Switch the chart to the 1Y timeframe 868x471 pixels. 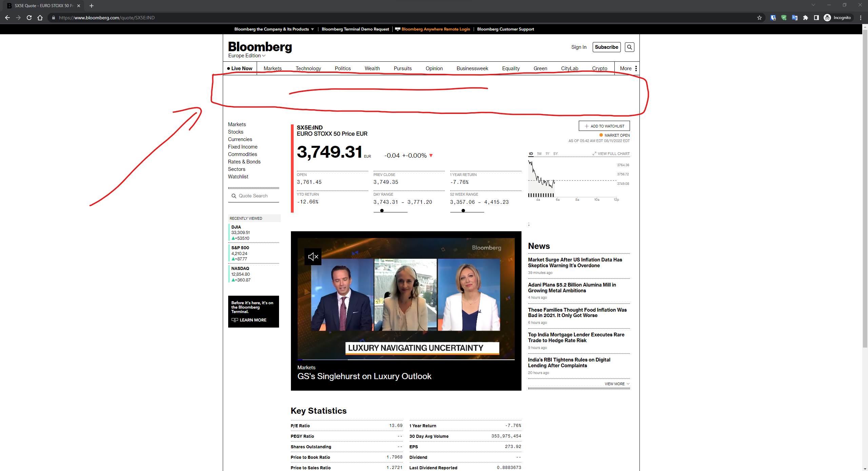(547, 153)
